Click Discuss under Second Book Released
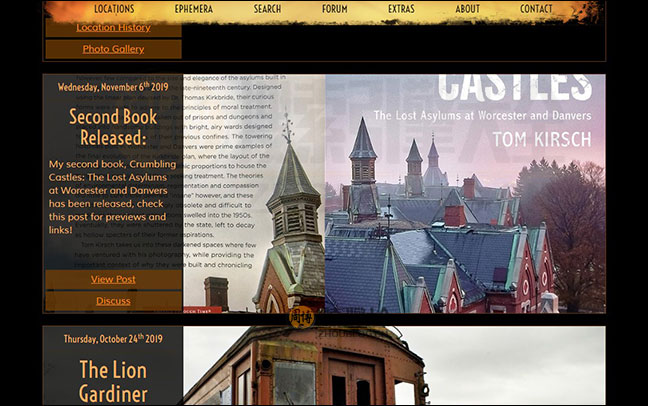648x406 pixels. pyautogui.click(x=113, y=301)
